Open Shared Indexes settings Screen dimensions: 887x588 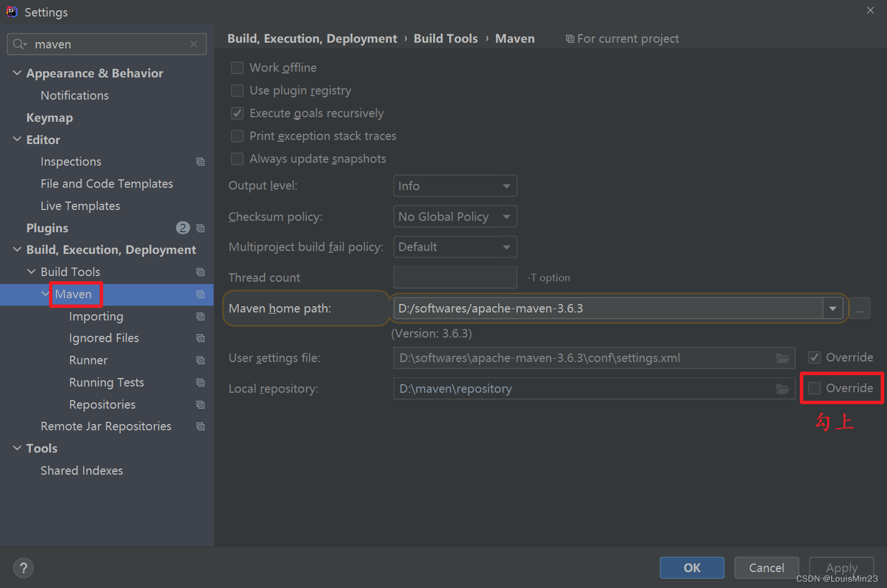(81, 471)
